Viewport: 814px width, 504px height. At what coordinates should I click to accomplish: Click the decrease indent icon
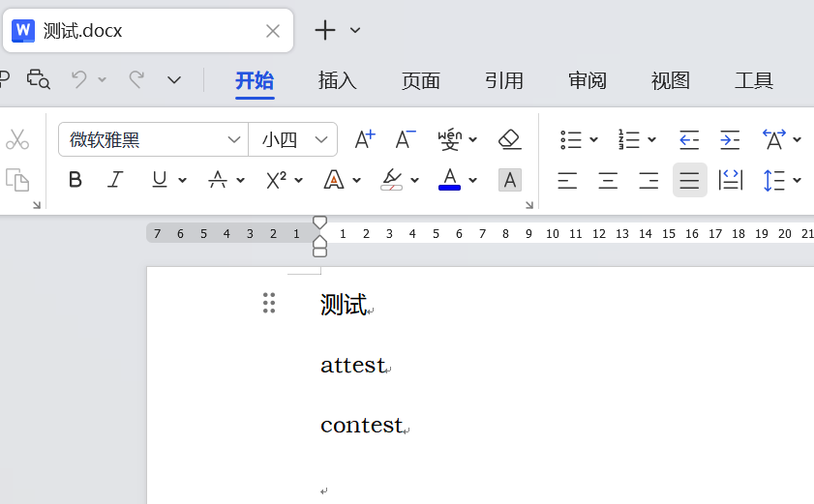click(688, 139)
